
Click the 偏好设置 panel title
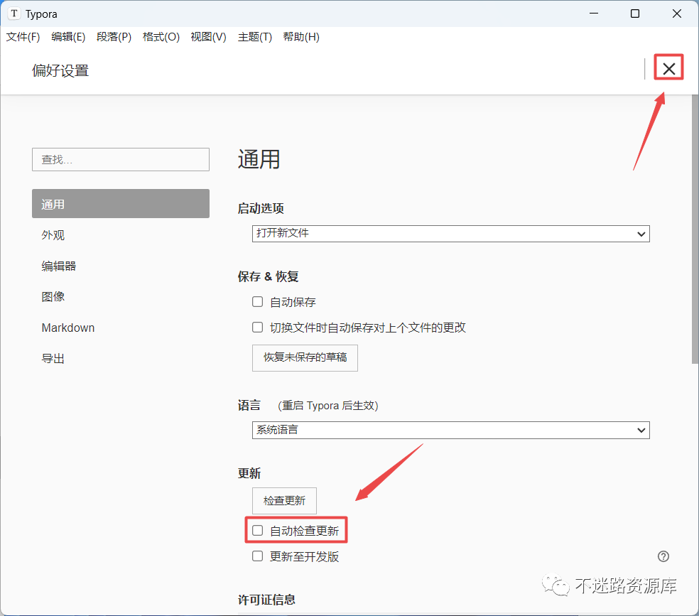click(x=60, y=70)
